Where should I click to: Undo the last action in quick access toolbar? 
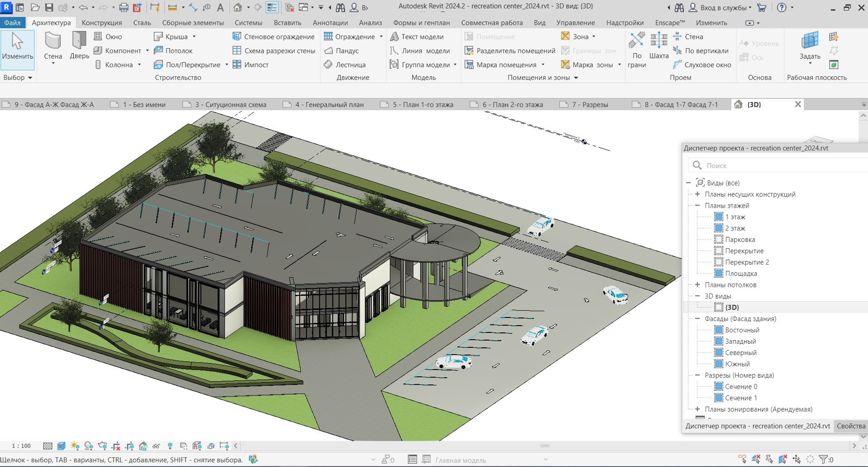83,8
